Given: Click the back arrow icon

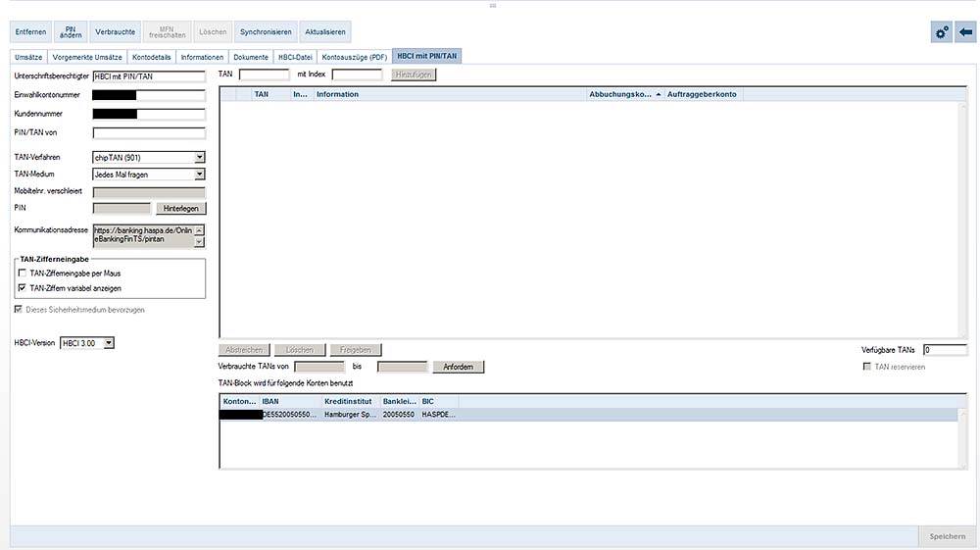Looking at the screenshot, I should [965, 32].
